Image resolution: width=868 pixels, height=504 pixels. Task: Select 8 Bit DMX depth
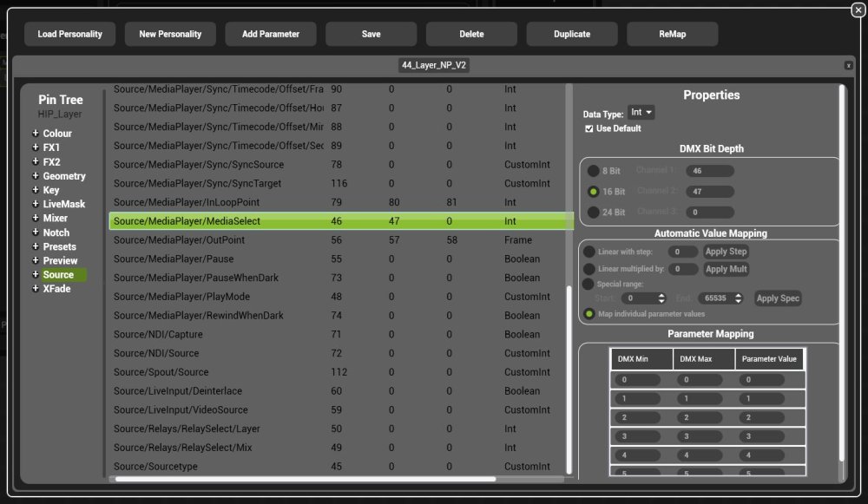click(594, 171)
